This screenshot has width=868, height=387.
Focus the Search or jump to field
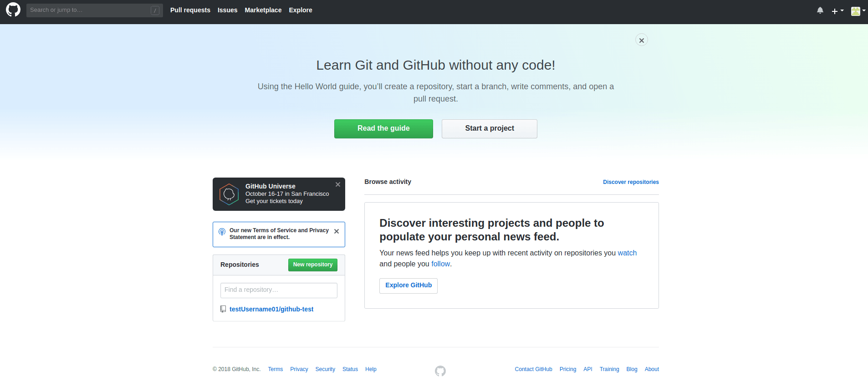(95, 10)
